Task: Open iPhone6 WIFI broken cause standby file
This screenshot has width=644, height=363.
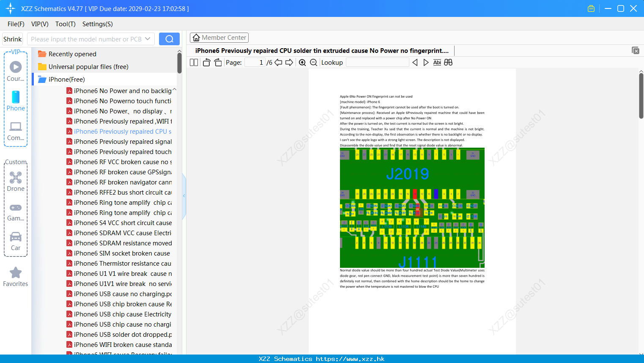Action: coord(119,345)
